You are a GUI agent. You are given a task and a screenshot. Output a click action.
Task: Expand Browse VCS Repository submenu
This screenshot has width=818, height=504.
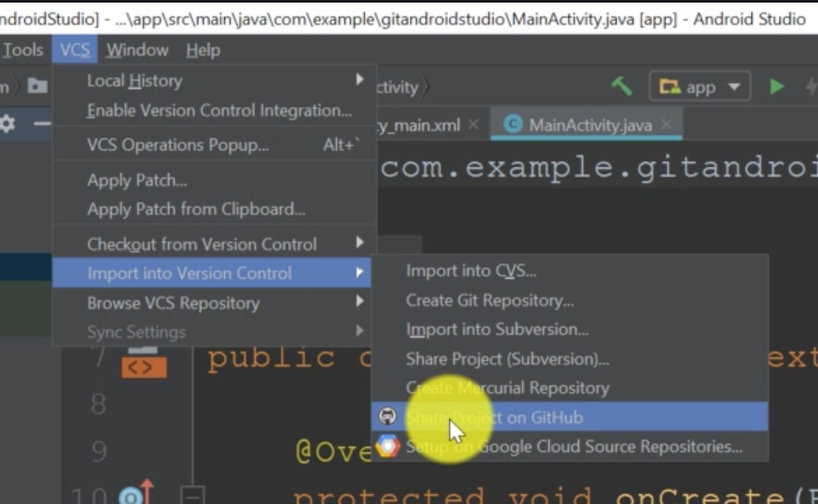point(212,303)
